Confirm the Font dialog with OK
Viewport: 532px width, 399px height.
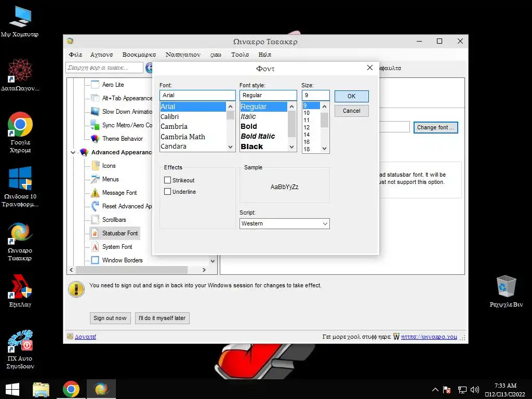352,96
